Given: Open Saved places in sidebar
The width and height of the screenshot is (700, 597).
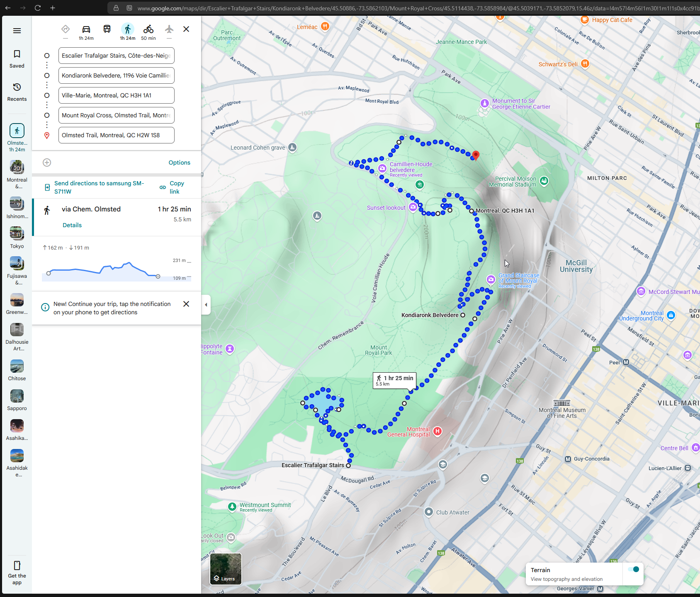Looking at the screenshot, I should (17, 59).
